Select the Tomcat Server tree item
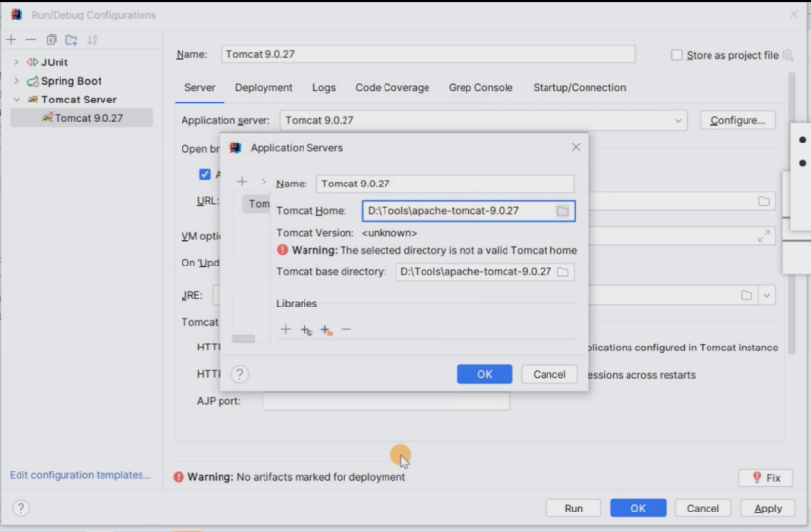Viewport: 811px width, 532px height. [x=79, y=100]
